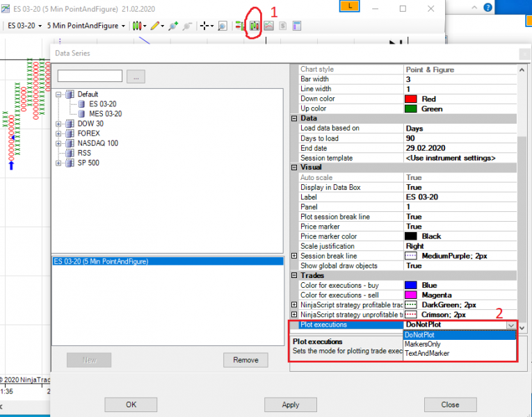Viewport: 532px width, 417px height.
Task: Click the Remove button
Action: tap(245, 360)
